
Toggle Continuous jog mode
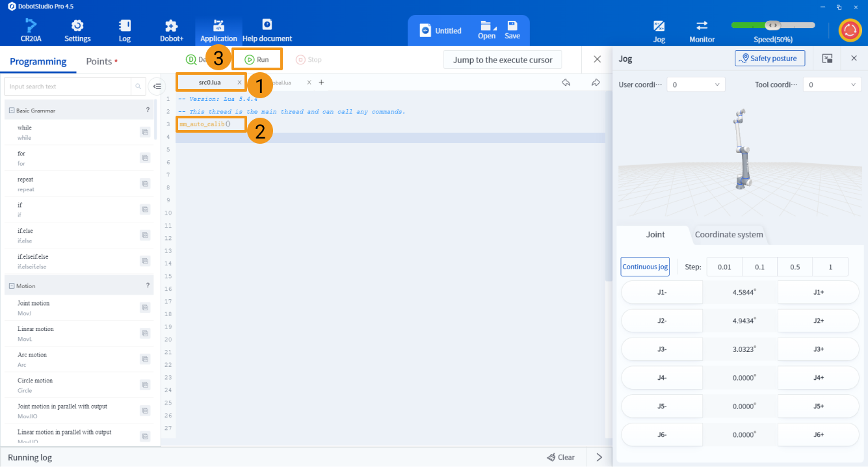645,267
